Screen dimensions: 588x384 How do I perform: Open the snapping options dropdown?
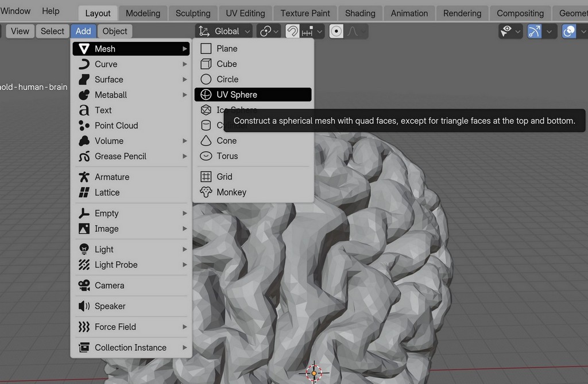click(x=312, y=31)
